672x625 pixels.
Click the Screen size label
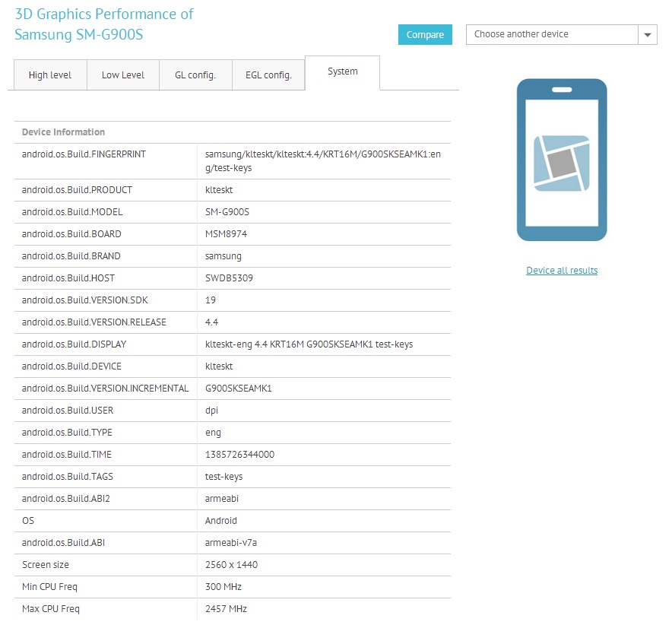point(46,566)
